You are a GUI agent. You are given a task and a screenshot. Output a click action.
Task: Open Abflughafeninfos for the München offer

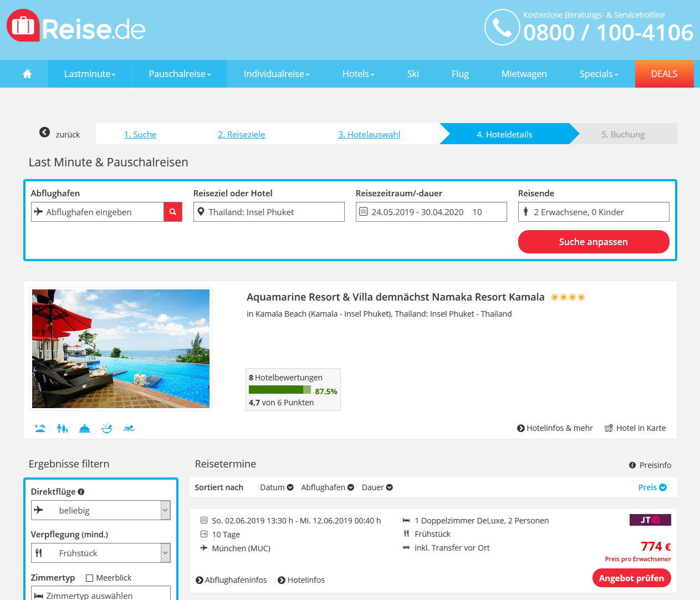point(231,580)
